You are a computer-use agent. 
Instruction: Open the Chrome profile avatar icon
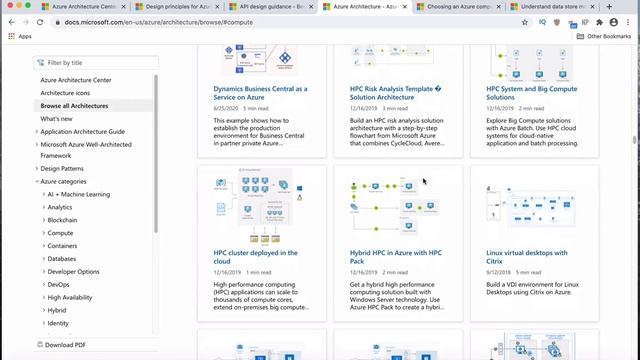(x=613, y=22)
